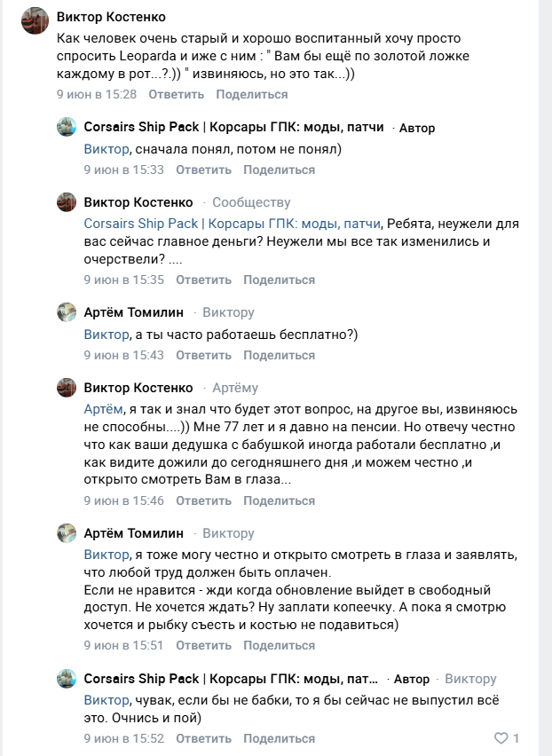Screen dimensions: 552x756
Task: Open the timestamp '9 июн в 15:51'
Action: coord(123,646)
